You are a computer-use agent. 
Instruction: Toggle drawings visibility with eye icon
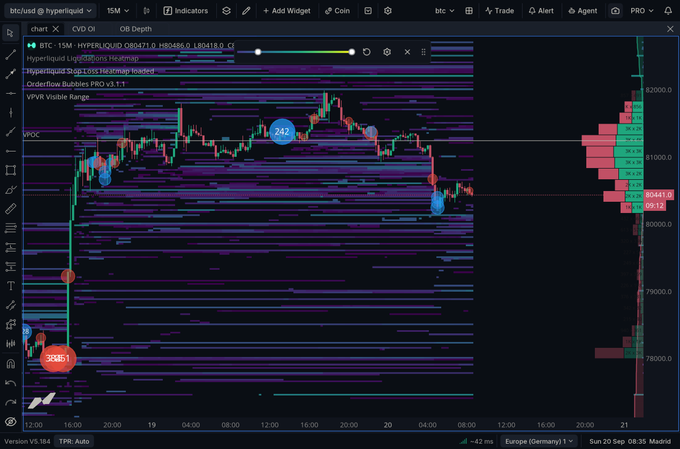10,421
